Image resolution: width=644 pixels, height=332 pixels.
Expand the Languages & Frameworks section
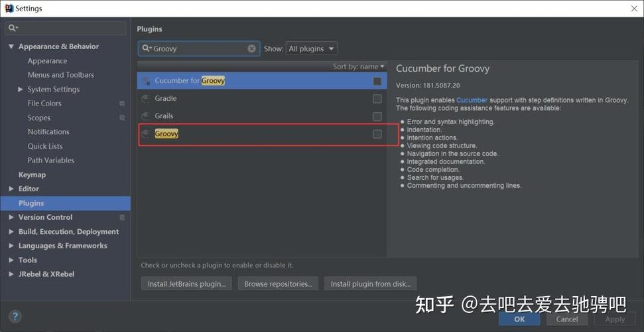click(11, 246)
